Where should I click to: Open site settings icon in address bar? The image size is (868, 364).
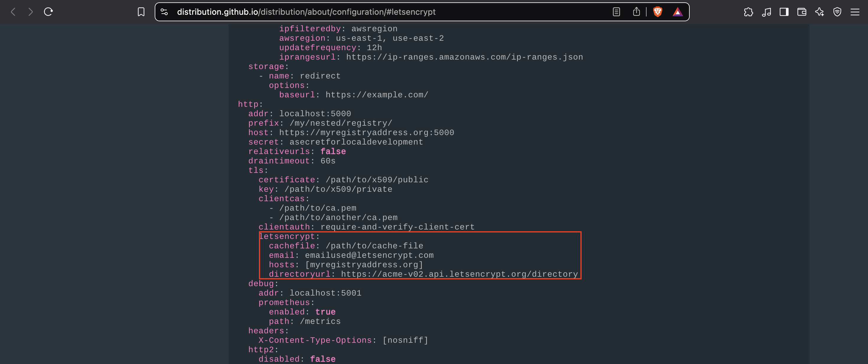[164, 12]
